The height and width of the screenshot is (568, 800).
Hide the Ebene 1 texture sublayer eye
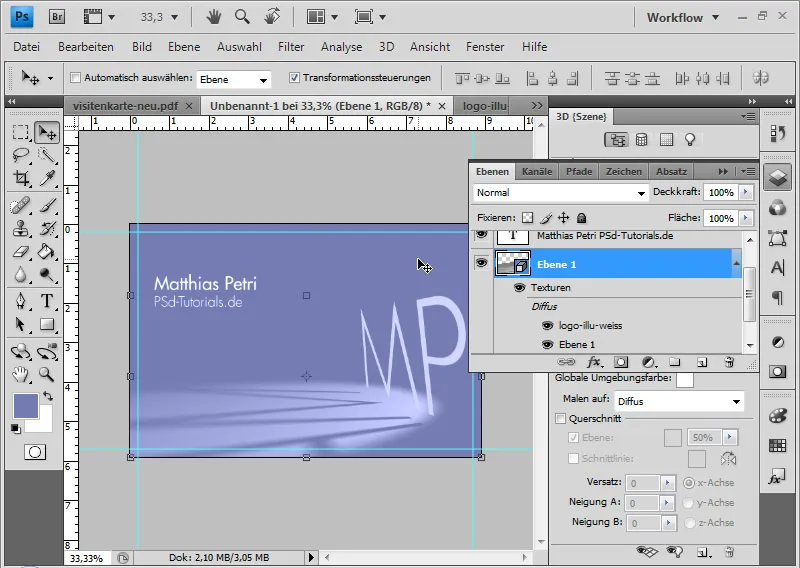tap(547, 344)
